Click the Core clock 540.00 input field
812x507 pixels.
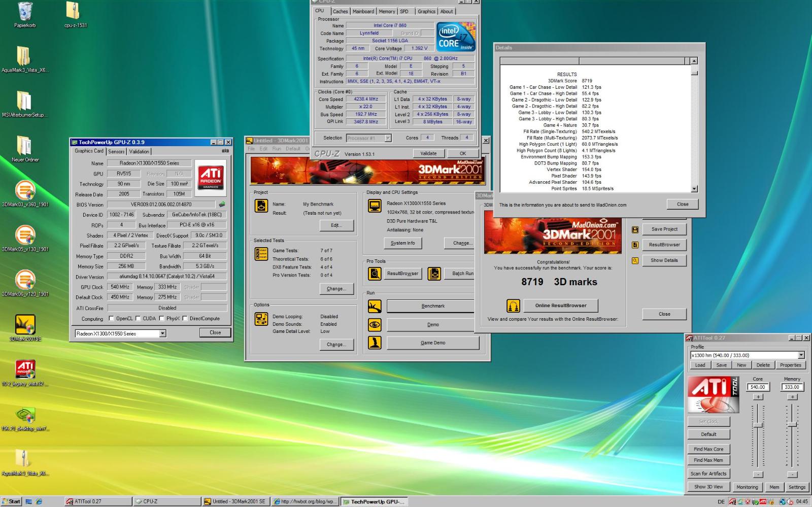[758, 387]
